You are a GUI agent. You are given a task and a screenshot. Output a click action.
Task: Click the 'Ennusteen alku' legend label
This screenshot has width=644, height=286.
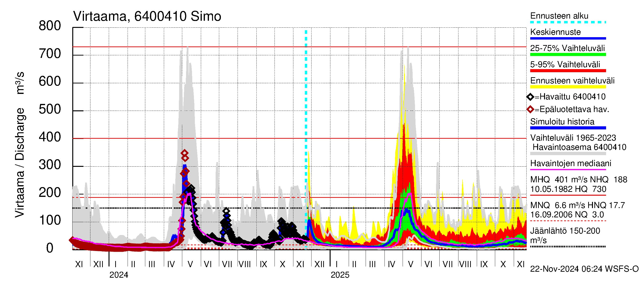point(559,16)
